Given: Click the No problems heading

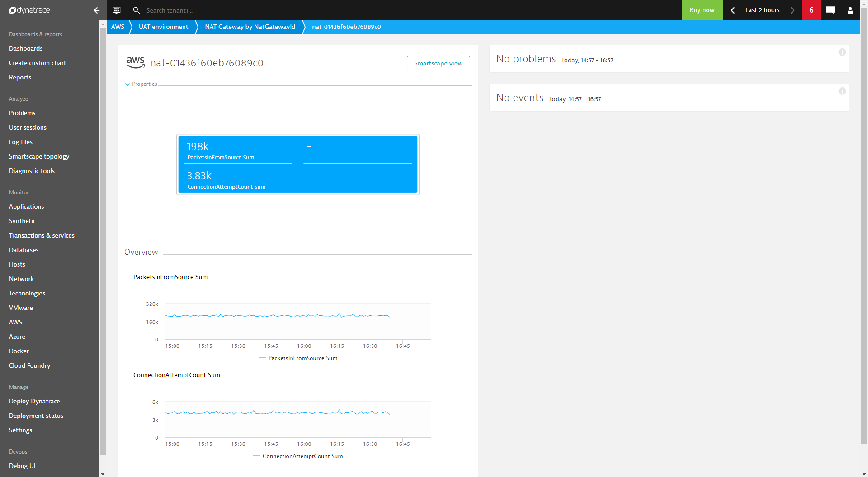Looking at the screenshot, I should (526, 59).
